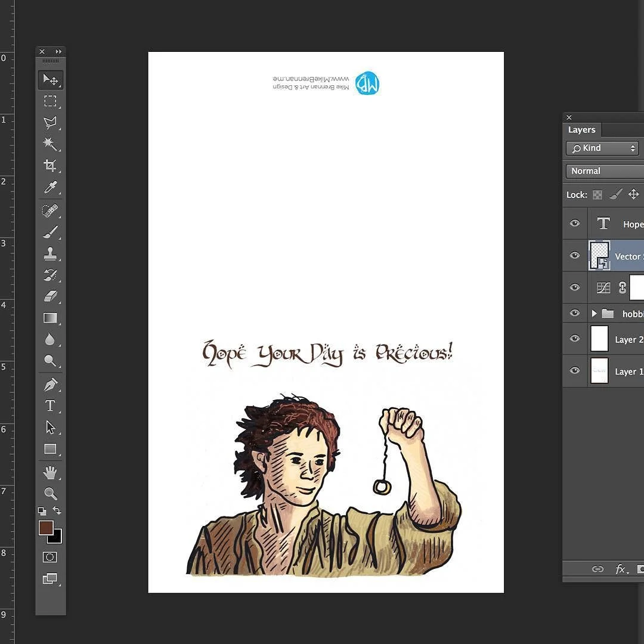The width and height of the screenshot is (644, 644).
Task: Select the Hand tool
Action: coord(51,473)
